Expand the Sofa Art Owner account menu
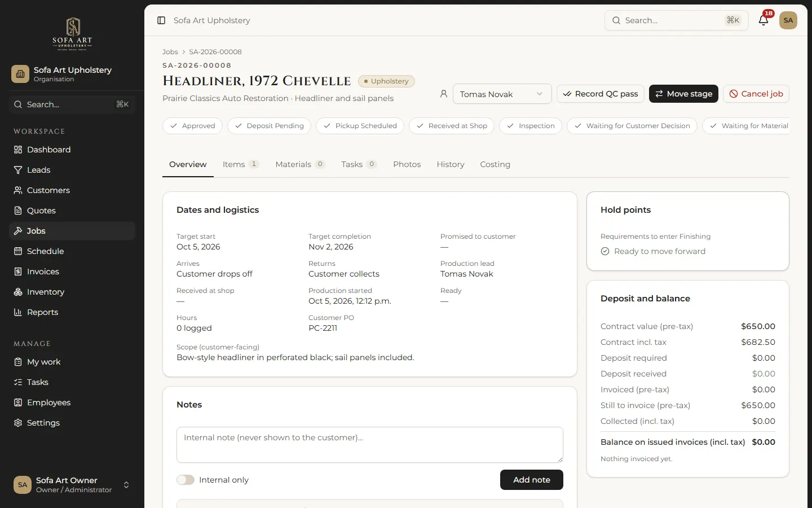The height and width of the screenshot is (508, 812). [72, 485]
